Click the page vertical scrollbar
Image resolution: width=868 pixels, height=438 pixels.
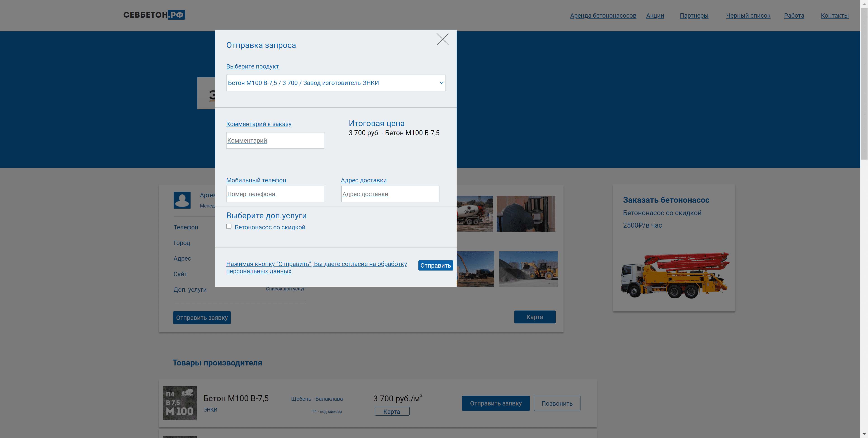(x=864, y=84)
